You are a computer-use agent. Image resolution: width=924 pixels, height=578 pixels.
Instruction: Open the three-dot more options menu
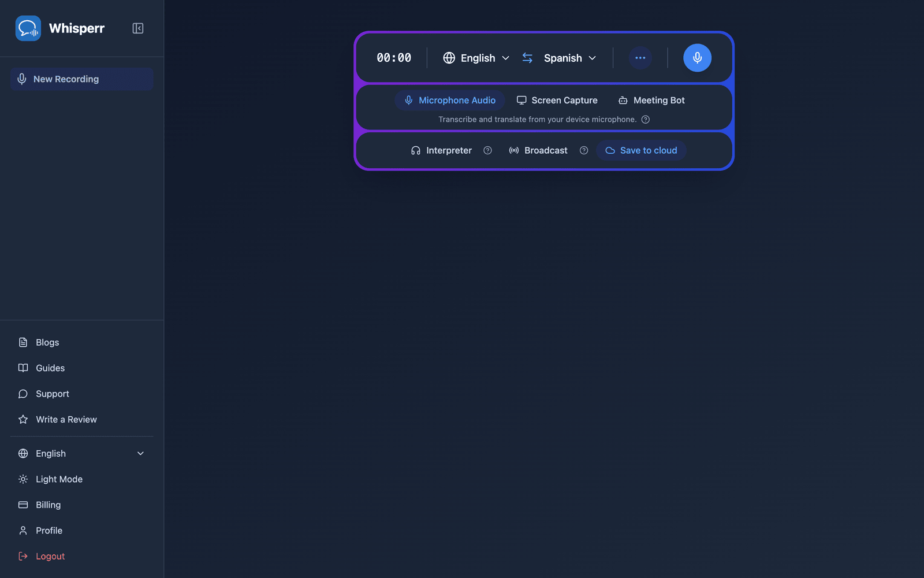[640, 58]
